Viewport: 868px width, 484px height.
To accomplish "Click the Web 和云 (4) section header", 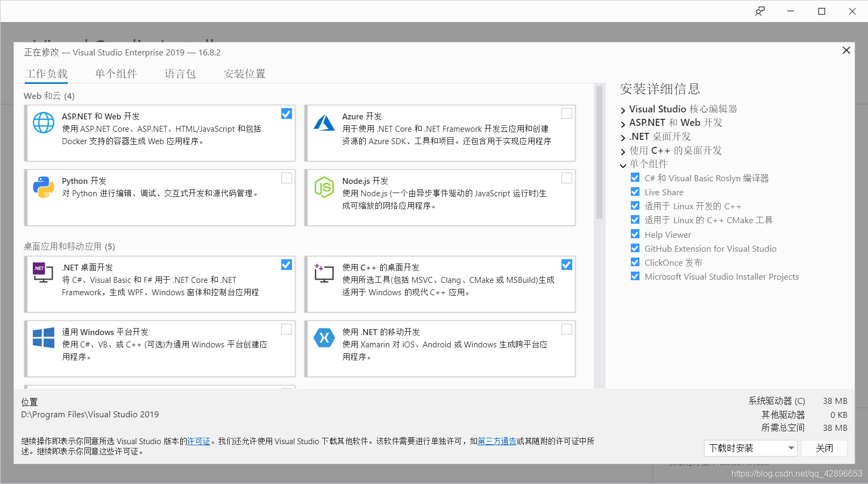I will (x=49, y=96).
